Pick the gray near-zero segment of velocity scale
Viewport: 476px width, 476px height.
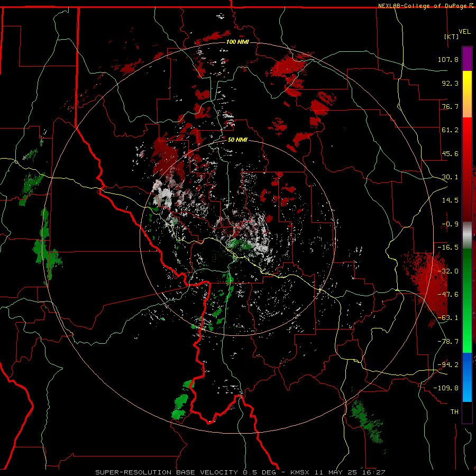[467, 235]
